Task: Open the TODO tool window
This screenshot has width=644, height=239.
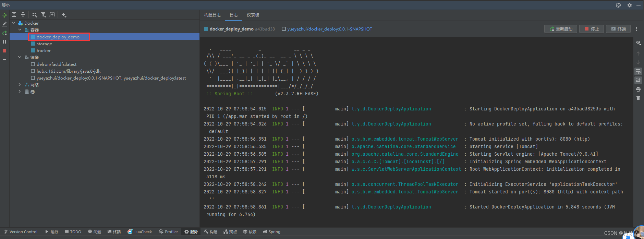Action: [x=73, y=232]
